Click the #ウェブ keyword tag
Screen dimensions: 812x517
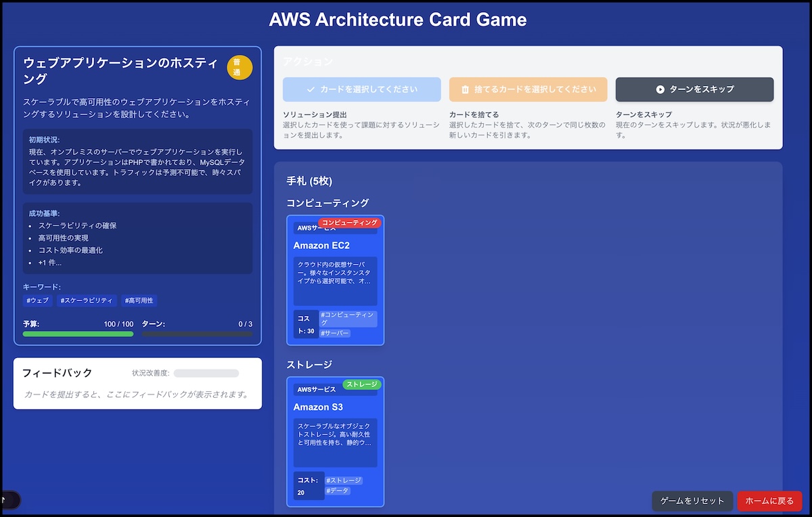click(38, 300)
